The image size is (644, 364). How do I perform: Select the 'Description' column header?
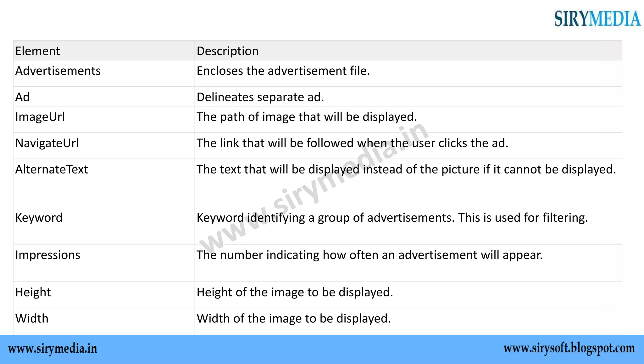coord(408,50)
